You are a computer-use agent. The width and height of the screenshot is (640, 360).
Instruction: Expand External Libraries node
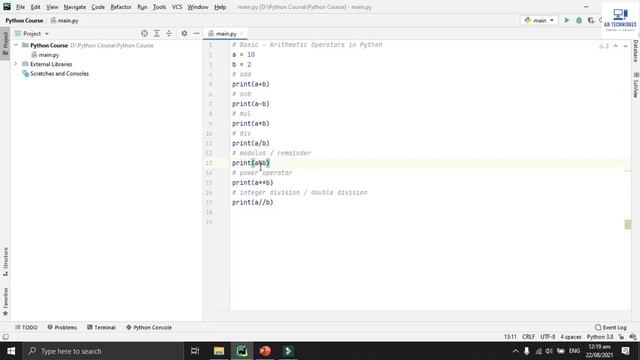pos(16,64)
